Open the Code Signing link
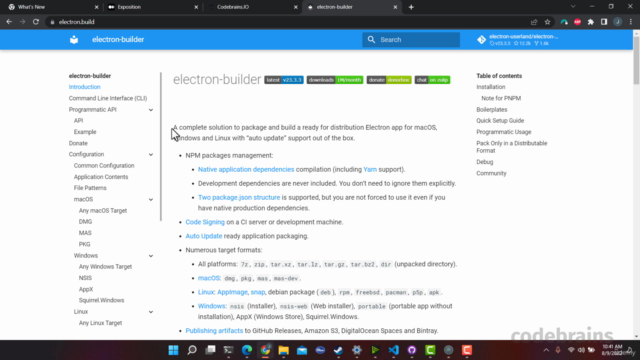 (205, 222)
